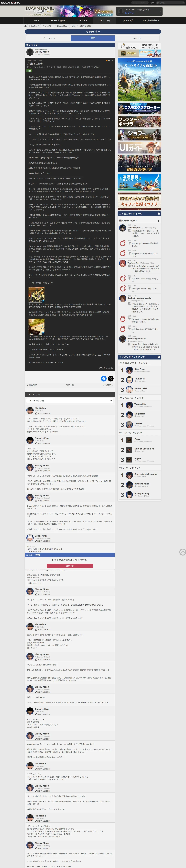Click Usagi Miffy's avatar in the comments

click(30, 537)
